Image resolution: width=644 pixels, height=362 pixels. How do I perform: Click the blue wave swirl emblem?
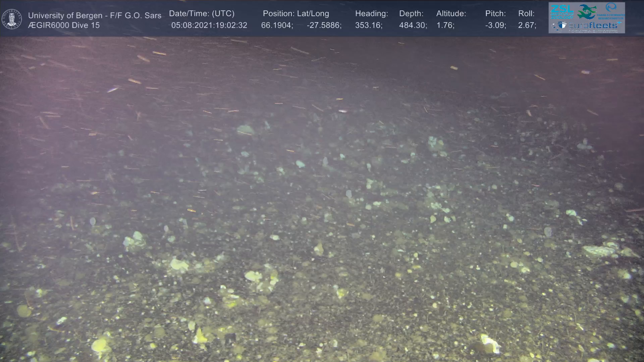(x=611, y=7)
